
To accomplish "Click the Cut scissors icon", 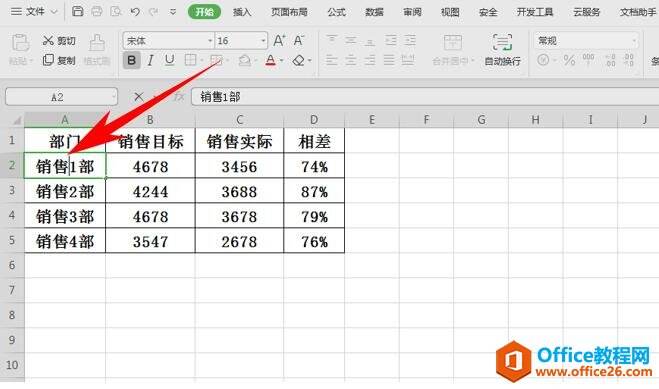I will 48,40.
